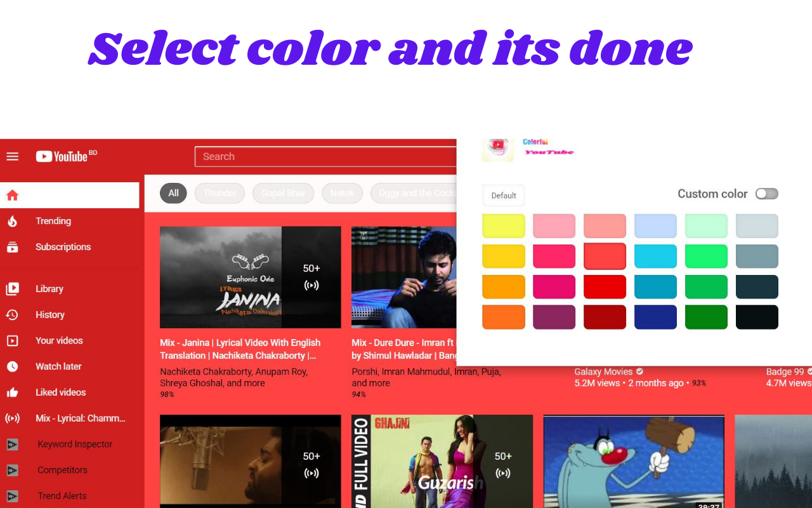Select the mint green swatch
The image size is (812, 508).
707,226
